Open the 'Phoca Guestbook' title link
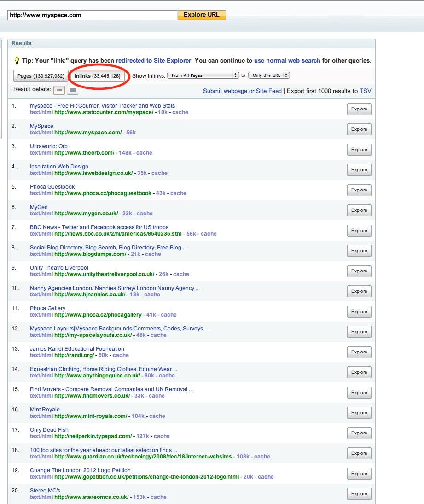 tap(52, 187)
